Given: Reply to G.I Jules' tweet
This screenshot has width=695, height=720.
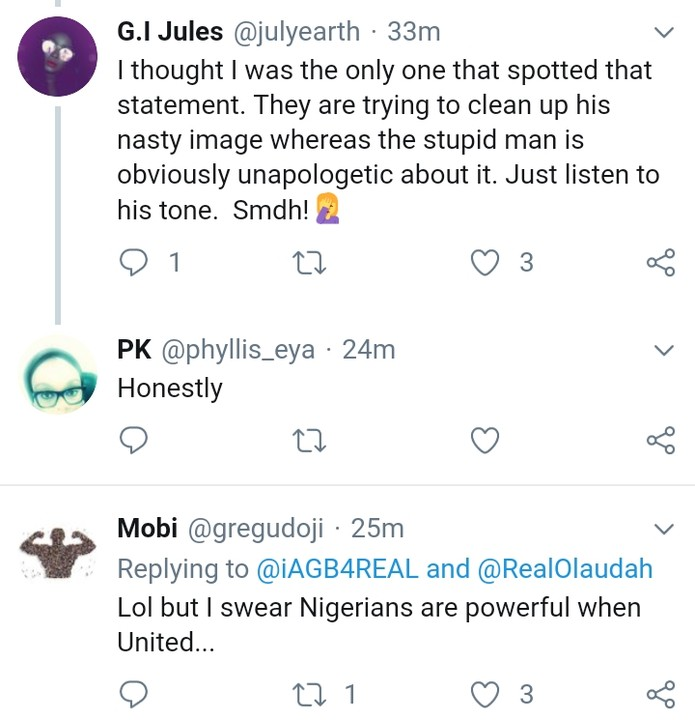Looking at the screenshot, I should click(133, 263).
